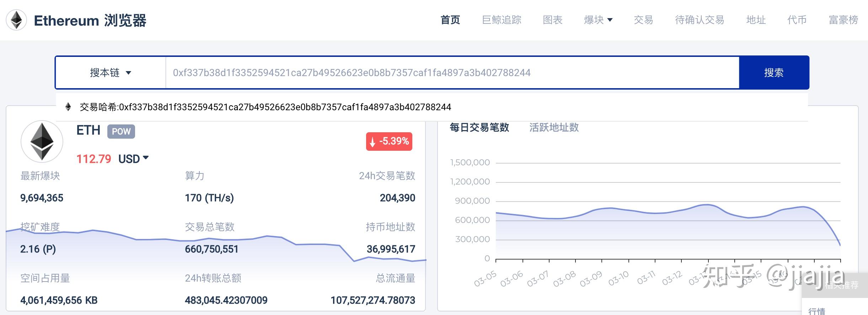Click the blue 搜索 button
868x315 pixels.
coord(774,73)
